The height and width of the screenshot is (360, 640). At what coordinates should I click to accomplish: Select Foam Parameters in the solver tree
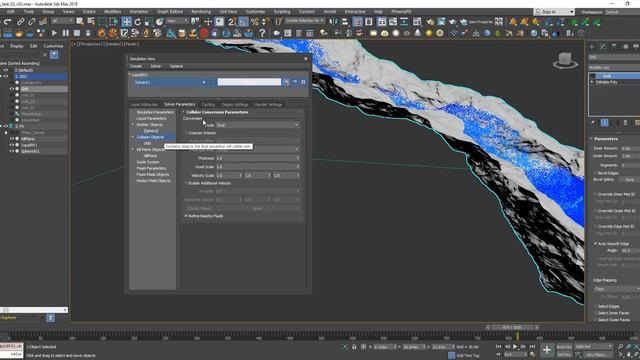point(151,168)
